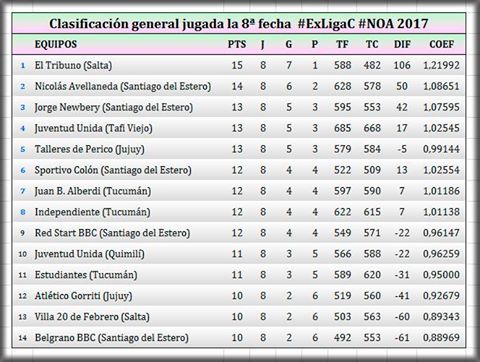The height and width of the screenshot is (362, 480).
Task: Select Juan B. Alberdi (Tucumán) cell
Action: (x=93, y=191)
